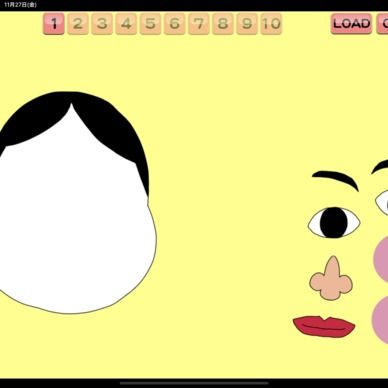Select slot number 3 button
This screenshot has height=388, width=388.
point(102,24)
